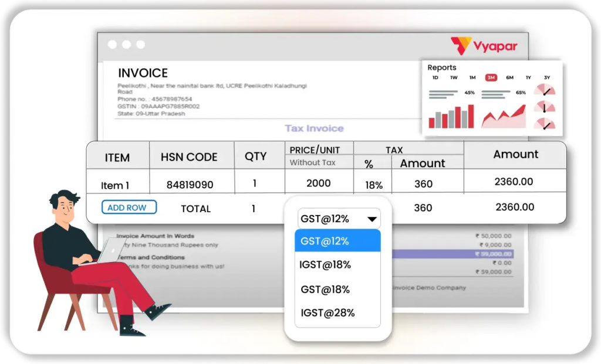The width and height of the screenshot is (601, 364).
Task: Click the red bar chart graphic
Action: (451, 116)
